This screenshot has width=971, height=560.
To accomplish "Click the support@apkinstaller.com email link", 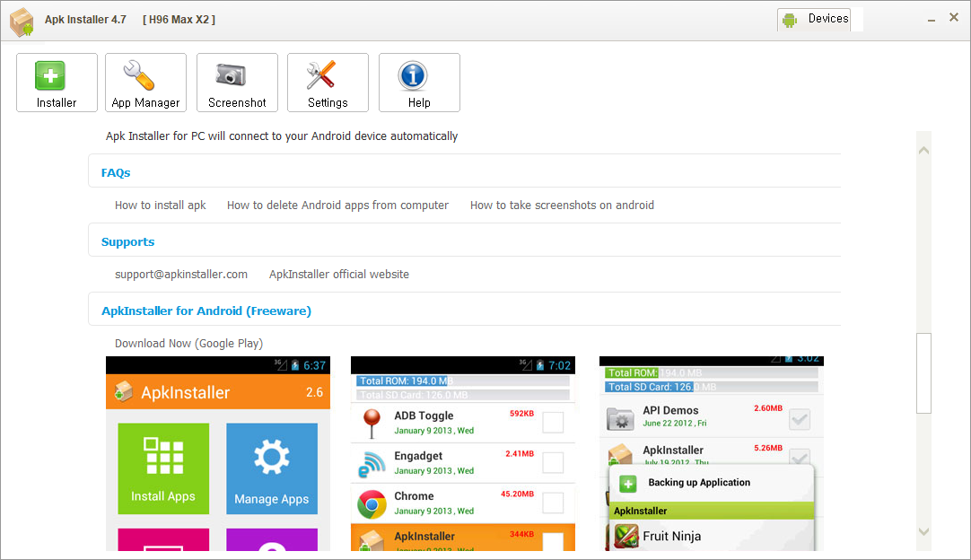I will pyautogui.click(x=180, y=275).
